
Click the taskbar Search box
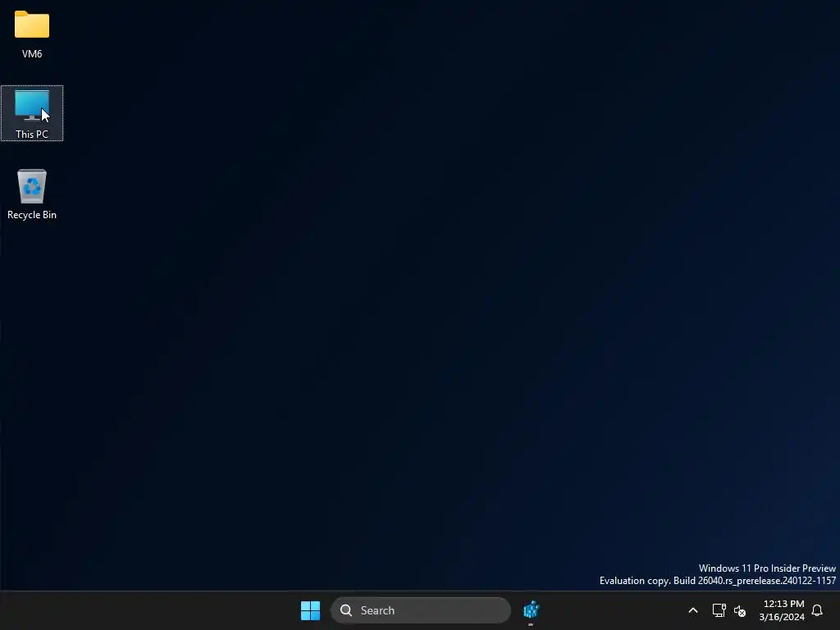coord(421,610)
